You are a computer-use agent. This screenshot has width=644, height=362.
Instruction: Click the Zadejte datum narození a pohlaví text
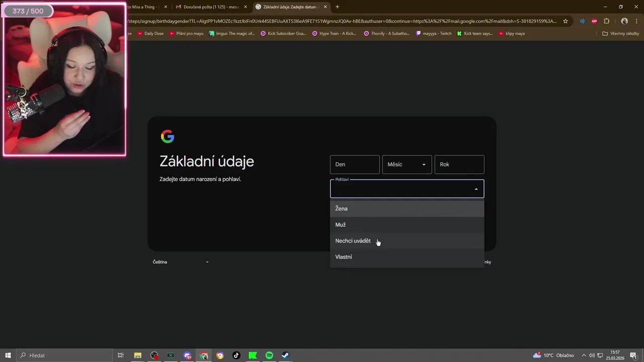pyautogui.click(x=200, y=179)
